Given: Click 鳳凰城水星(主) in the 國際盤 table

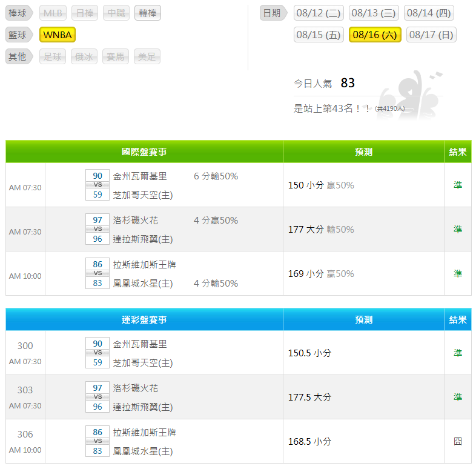Looking at the screenshot, I should pyautogui.click(x=143, y=284).
